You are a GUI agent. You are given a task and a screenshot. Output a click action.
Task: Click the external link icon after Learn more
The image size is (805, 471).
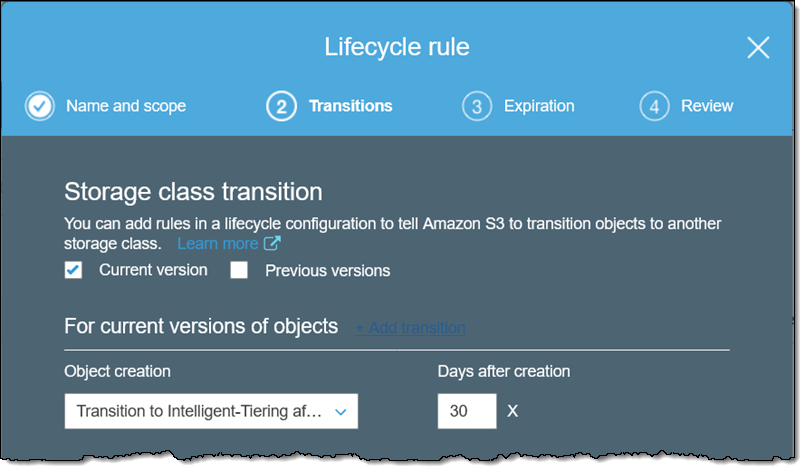[x=272, y=244]
